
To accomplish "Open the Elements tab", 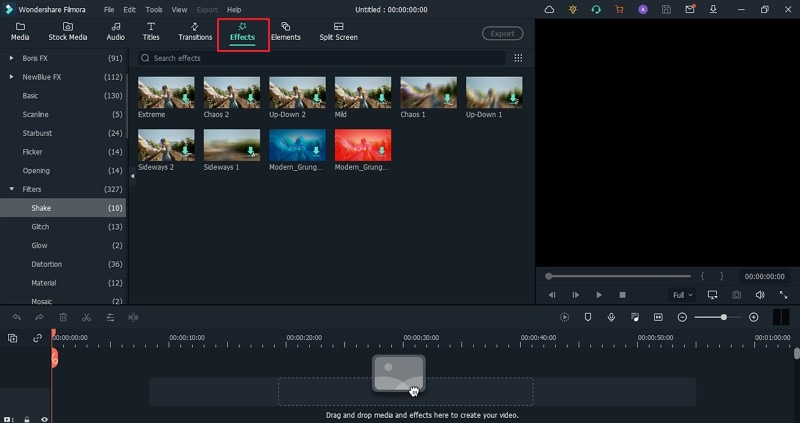I will [286, 32].
